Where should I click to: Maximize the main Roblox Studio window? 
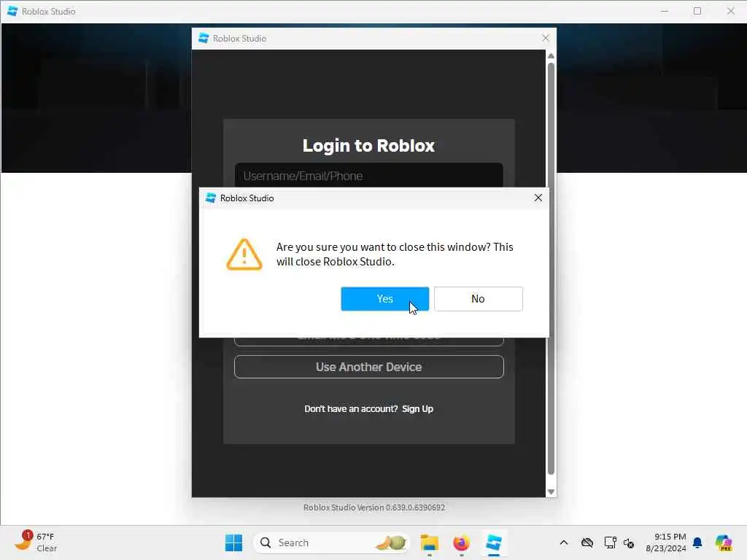[697, 11]
